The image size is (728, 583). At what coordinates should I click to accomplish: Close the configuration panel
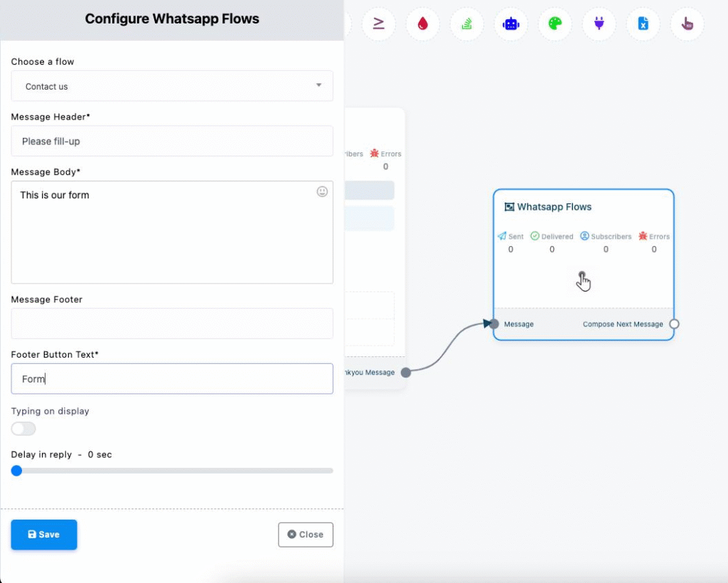[306, 534]
